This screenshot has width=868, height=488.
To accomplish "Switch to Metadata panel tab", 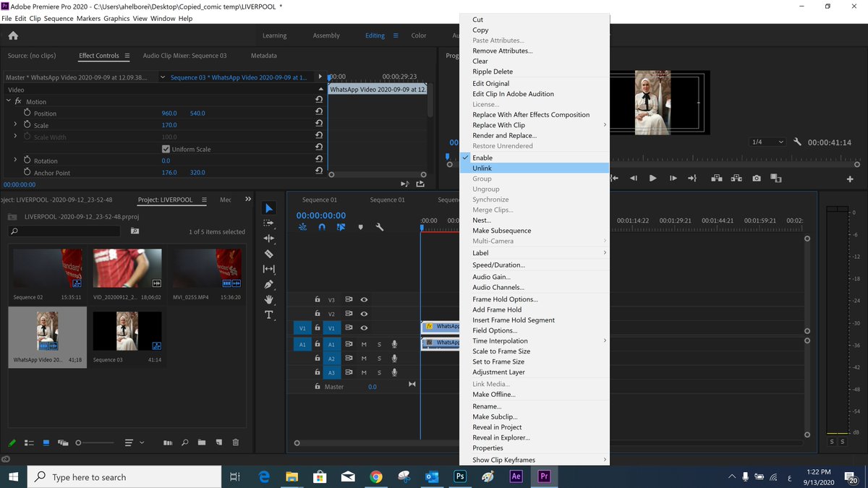I will pos(263,56).
